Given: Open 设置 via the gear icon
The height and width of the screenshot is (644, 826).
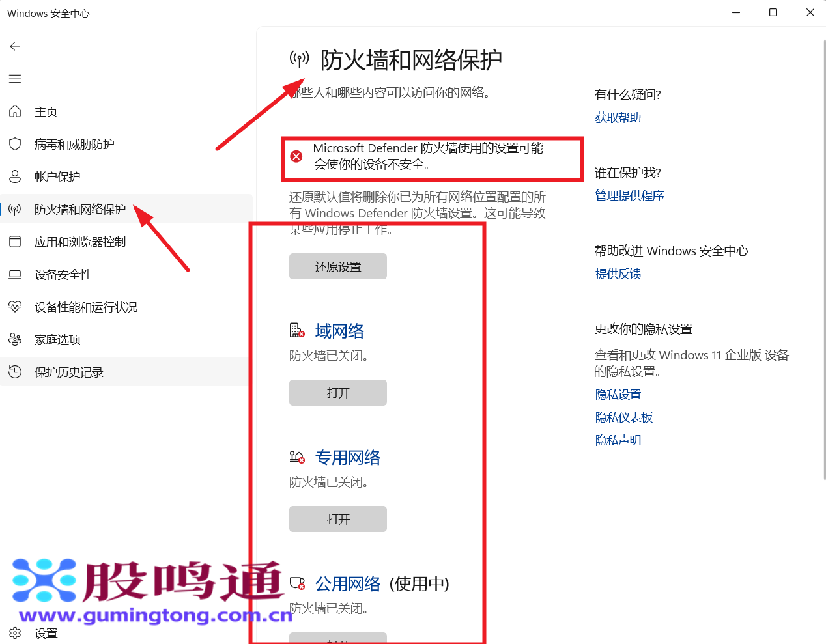Looking at the screenshot, I should point(14,633).
